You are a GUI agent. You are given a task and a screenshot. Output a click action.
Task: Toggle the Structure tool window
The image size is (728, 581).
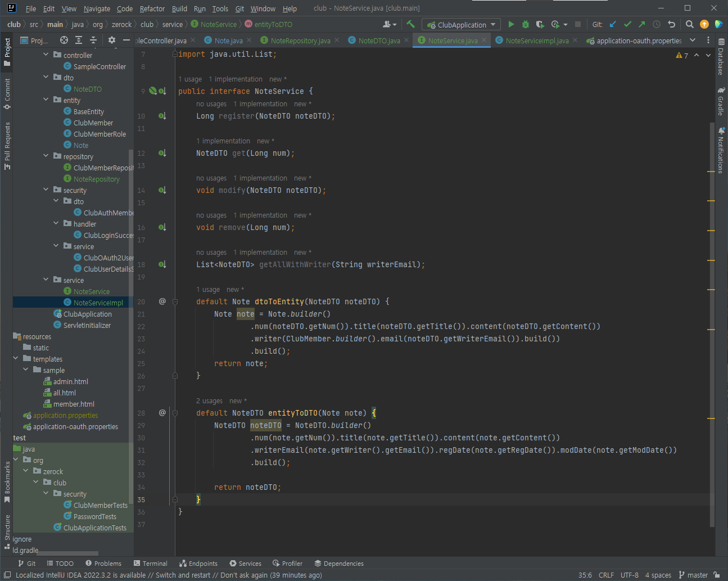7,531
